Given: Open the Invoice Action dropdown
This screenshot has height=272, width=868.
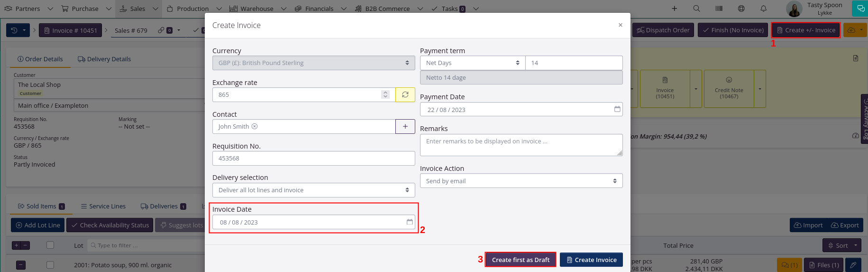Looking at the screenshot, I should 521,181.
